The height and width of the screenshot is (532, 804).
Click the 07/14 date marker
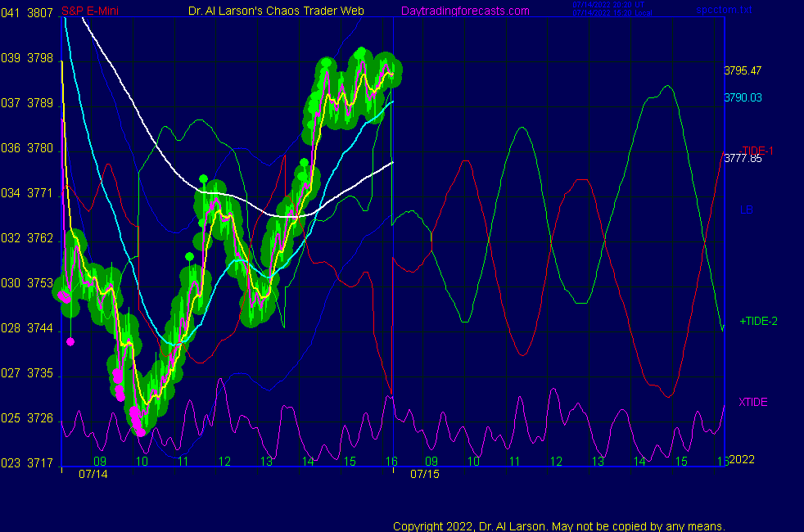coord(93,474)
